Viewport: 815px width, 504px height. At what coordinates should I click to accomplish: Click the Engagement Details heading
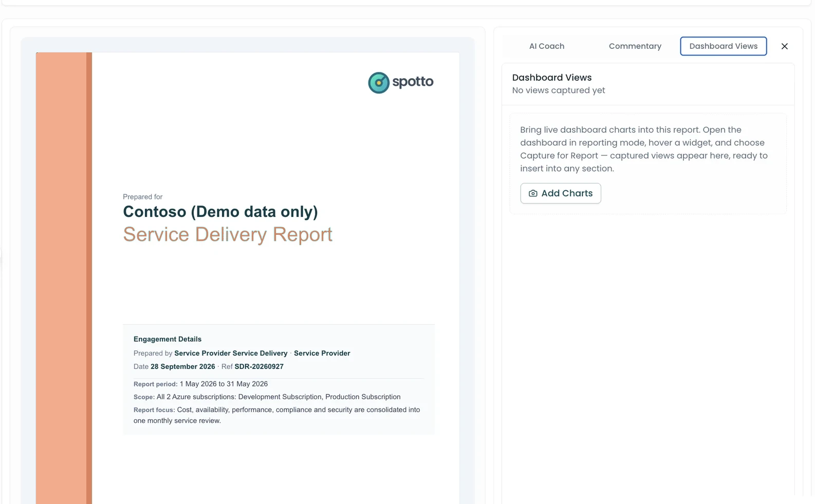click(168, 339)
